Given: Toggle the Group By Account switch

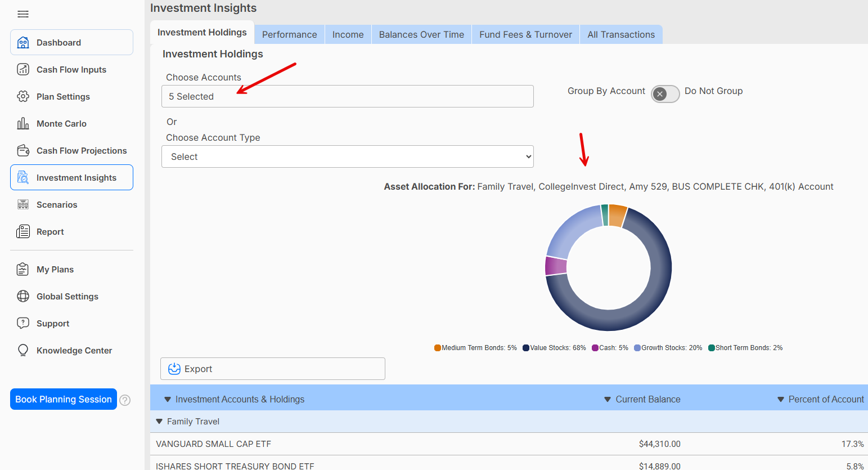Looking at the screenshot, I should click(665, 94).
